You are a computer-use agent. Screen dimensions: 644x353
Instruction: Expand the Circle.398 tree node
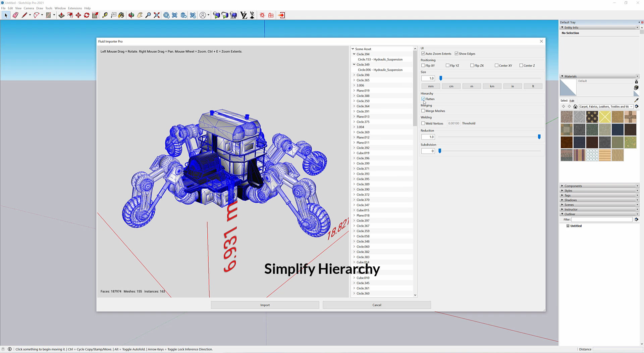[354, 75]
